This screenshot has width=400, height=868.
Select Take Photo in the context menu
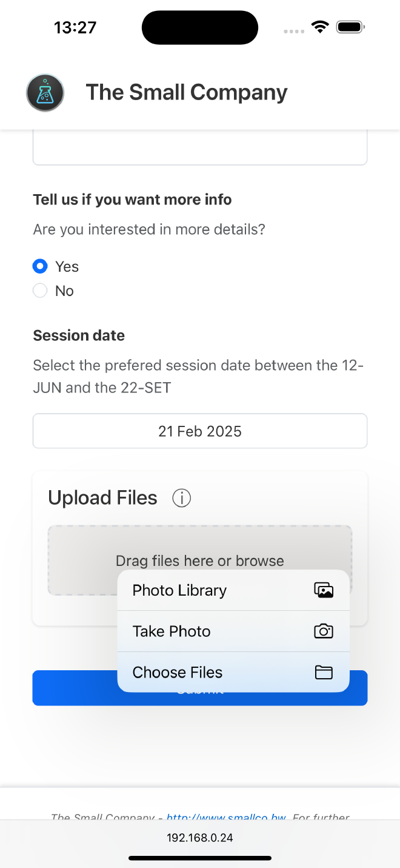(x=172, y=631)
